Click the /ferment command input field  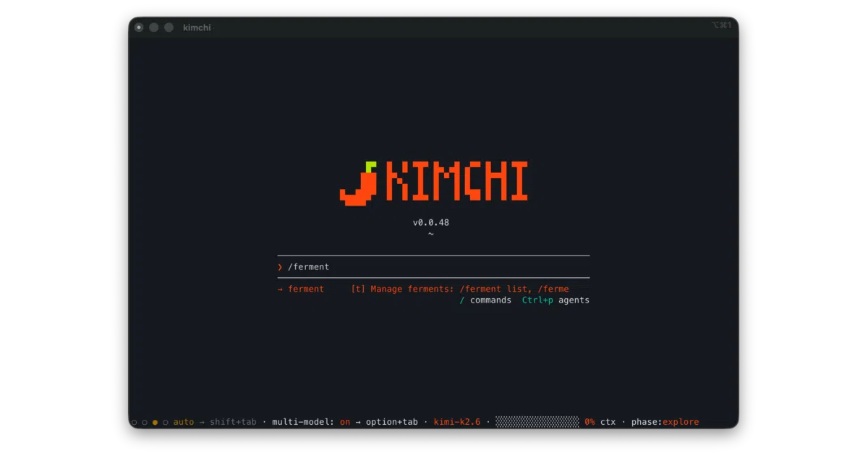pyautogui.click(x=433, y=267)
